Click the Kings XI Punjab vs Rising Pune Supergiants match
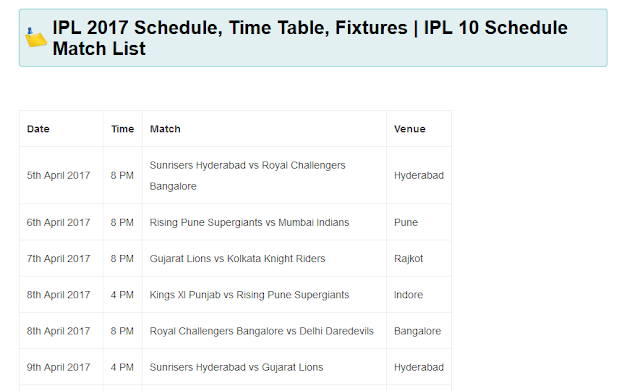The height and width of the screenshot is (391, 640). pos(249,295)
